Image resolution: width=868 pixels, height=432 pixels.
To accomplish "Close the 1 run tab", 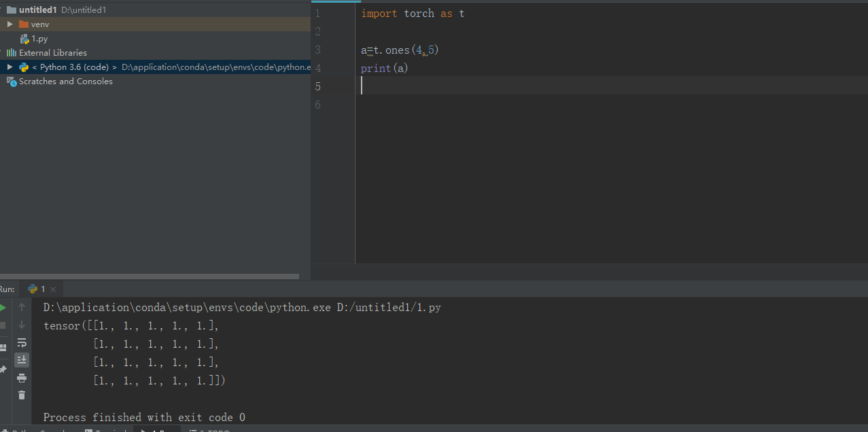I will pyautogui.click(x=52, y=288).
